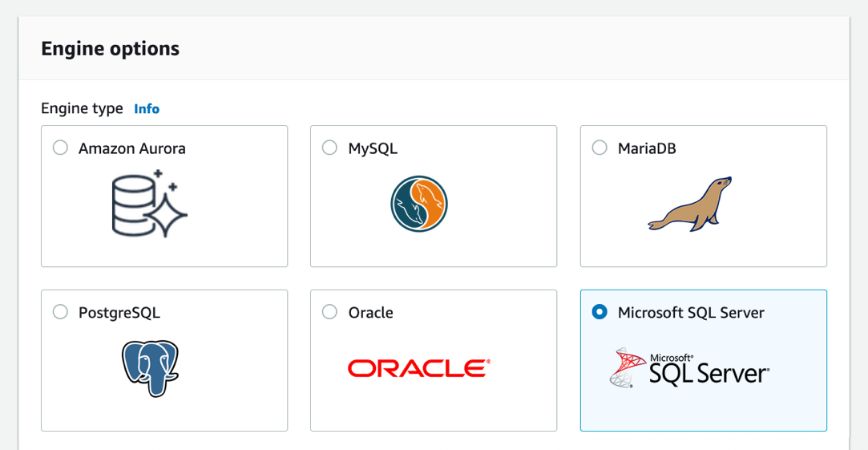Screen dimensions: 868x450
Task: Click the Amazon Aurora label text
Action: point(132,148)
